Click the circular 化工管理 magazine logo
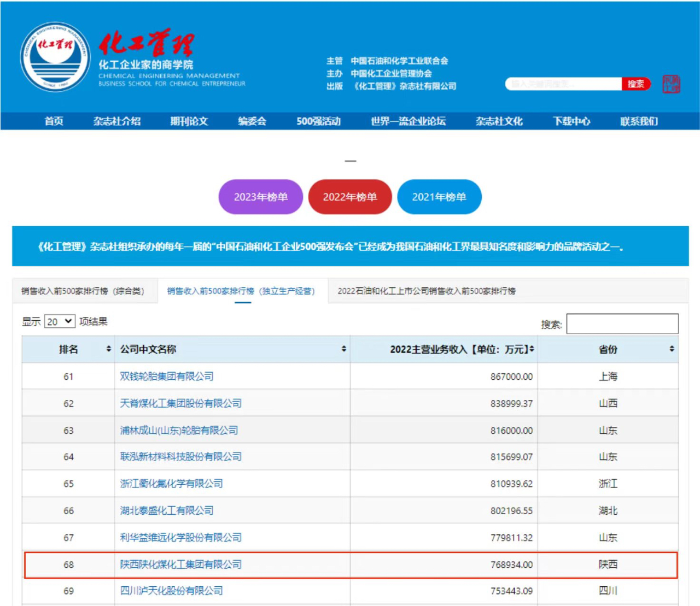This screenshot has height=606, width=700. pos(55,57)
